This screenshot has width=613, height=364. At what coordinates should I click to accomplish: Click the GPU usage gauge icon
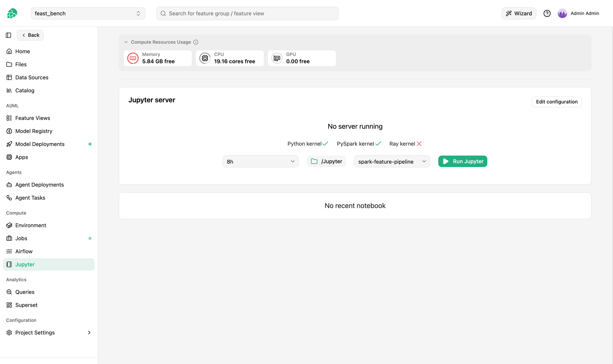[x=277, y=58]
